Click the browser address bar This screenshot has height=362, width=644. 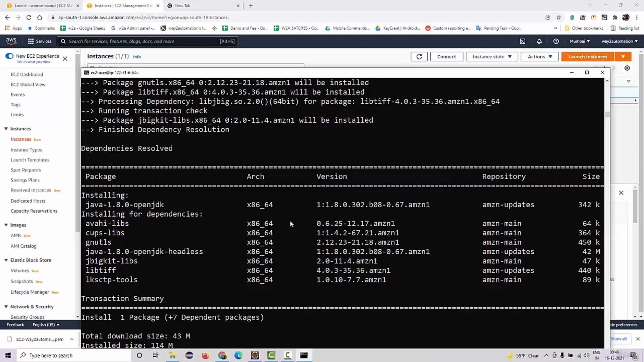295,17
